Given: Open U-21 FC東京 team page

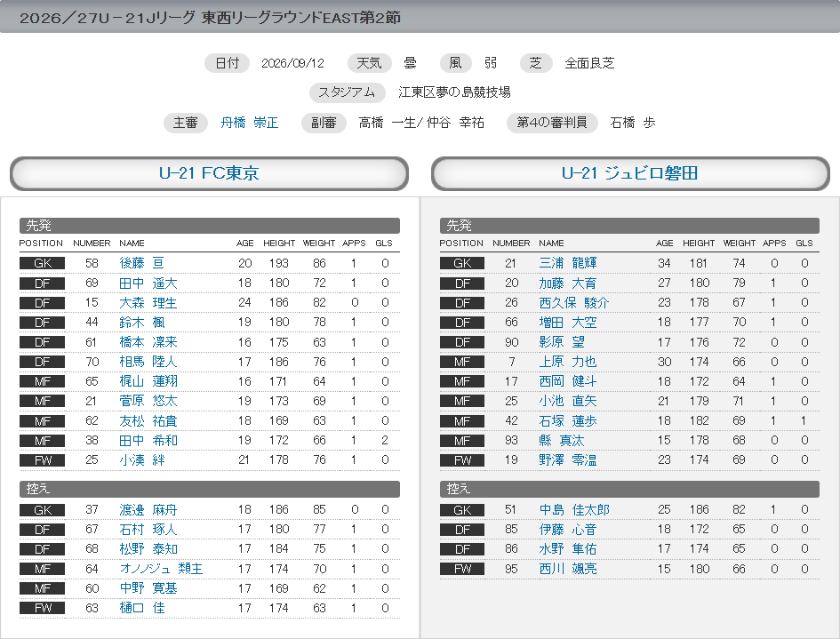Looking at the screenshot, I should pyautogui.click(x=209, y=173).
